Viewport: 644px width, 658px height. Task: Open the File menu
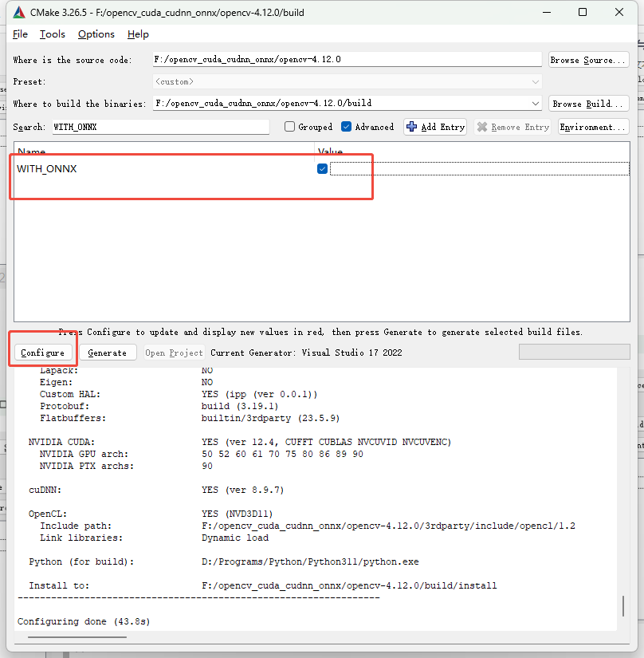point(20,34)
